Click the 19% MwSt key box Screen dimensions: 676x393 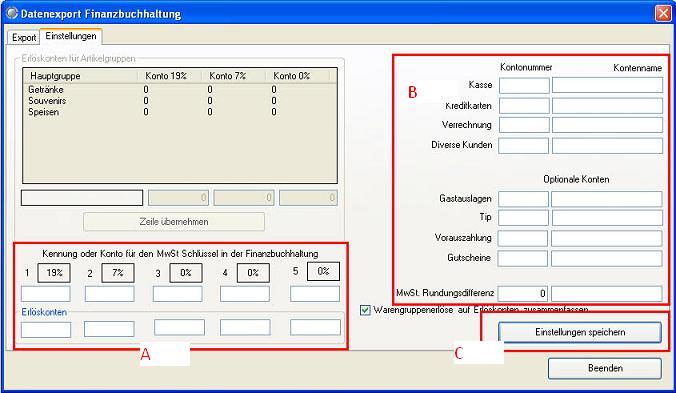pyautogui.click(x=54, y=273)
